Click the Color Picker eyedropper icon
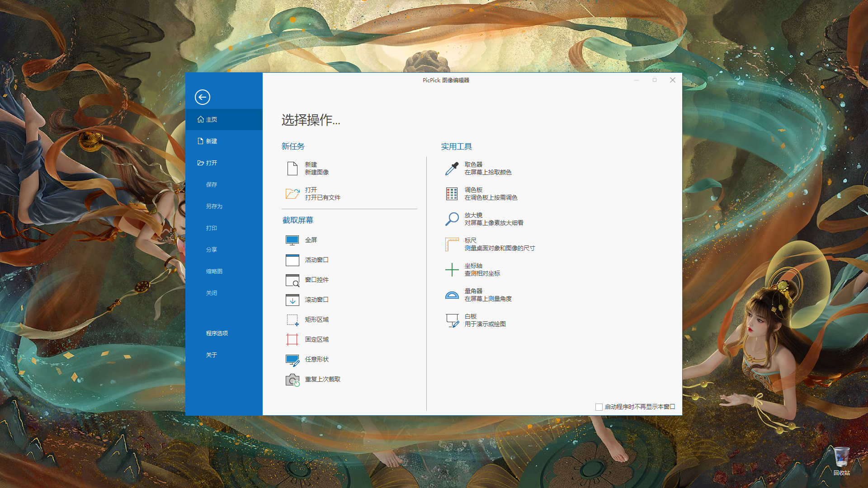 point(452,169)
